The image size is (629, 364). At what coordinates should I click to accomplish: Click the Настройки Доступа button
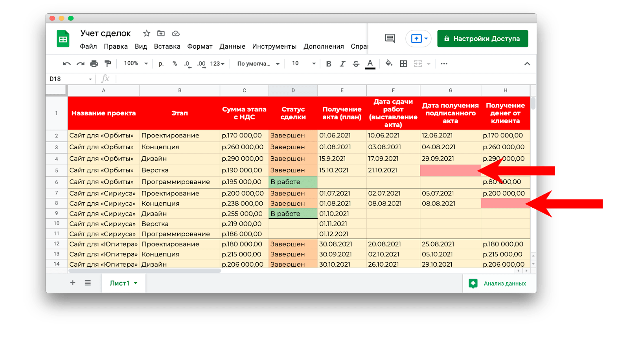482,38
